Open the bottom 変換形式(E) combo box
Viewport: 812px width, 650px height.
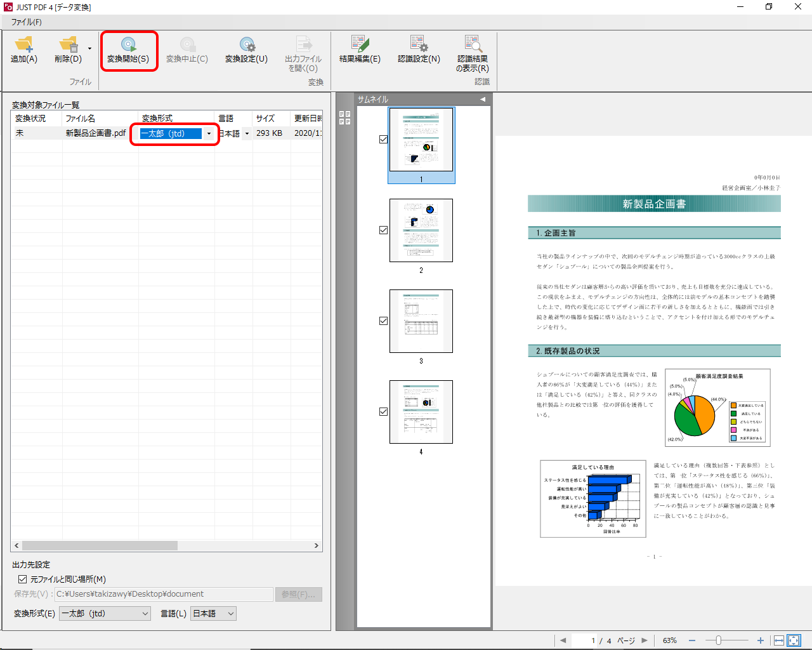coord(105,613)
